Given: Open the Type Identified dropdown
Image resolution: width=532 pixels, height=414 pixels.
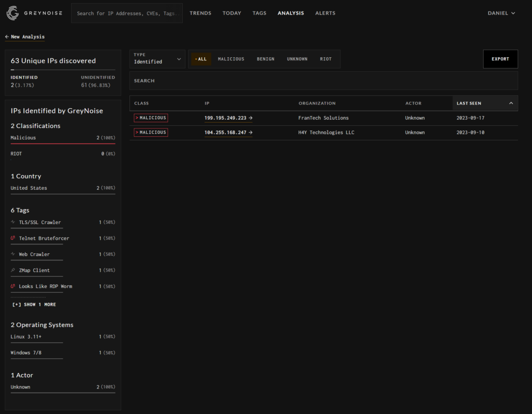Looking at the screenshot, I should 157,59.
